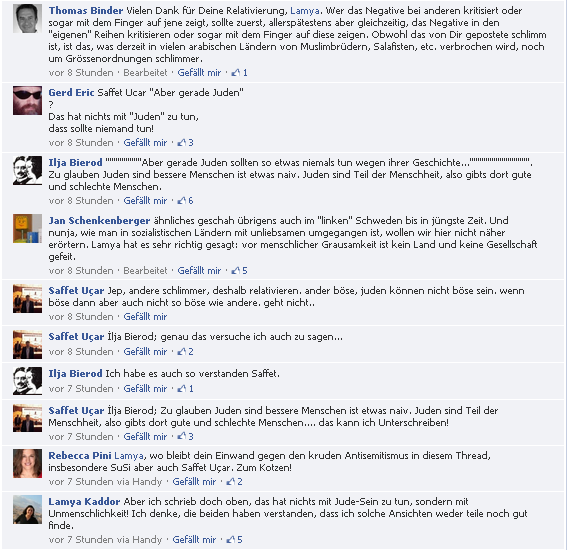The image size is (567, 550).
Task: Click the 'Lamya' mention in Thomas Binder's comment
Action: pos(304,11)
